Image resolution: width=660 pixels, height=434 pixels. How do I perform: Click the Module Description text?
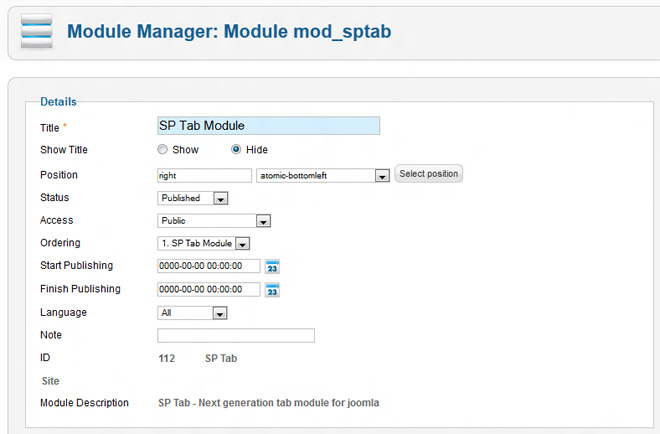(x=268, y=403)
